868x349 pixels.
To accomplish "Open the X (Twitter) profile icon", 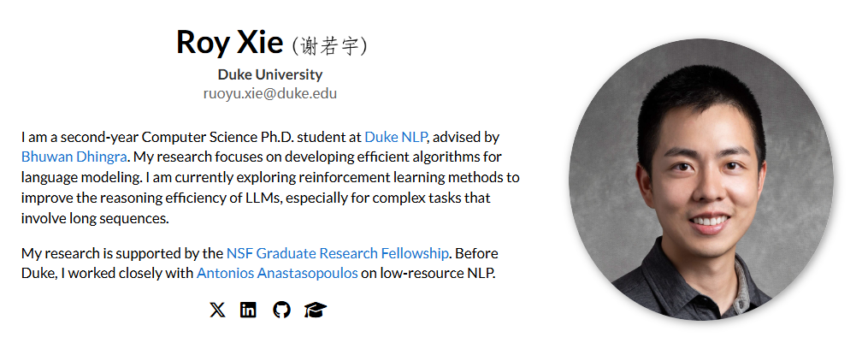I will [217, 310].
